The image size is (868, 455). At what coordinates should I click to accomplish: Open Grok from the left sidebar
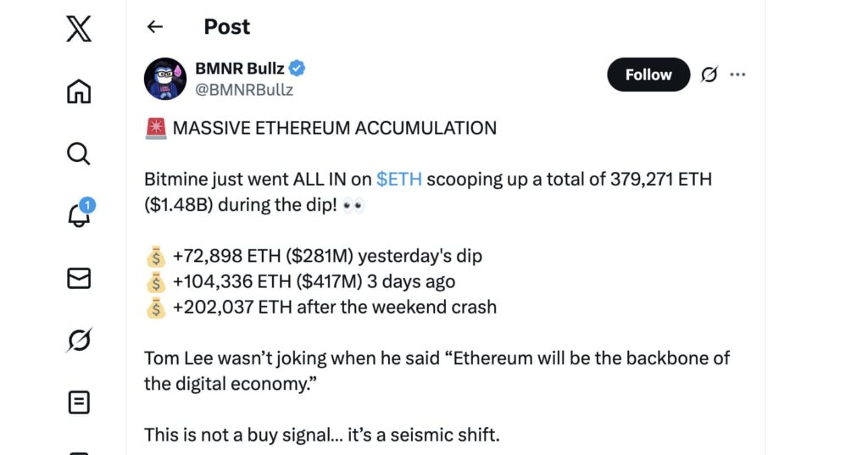coord(79,340)
